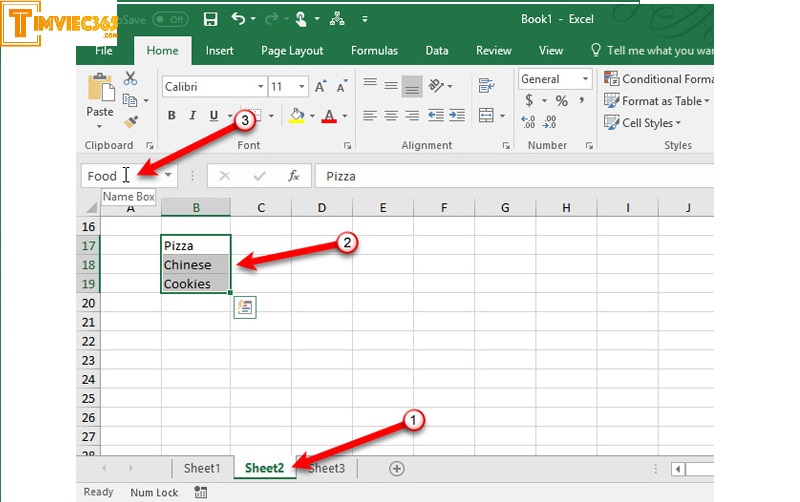
Task: Increase font size with larger A
Action: click(320, 86)
